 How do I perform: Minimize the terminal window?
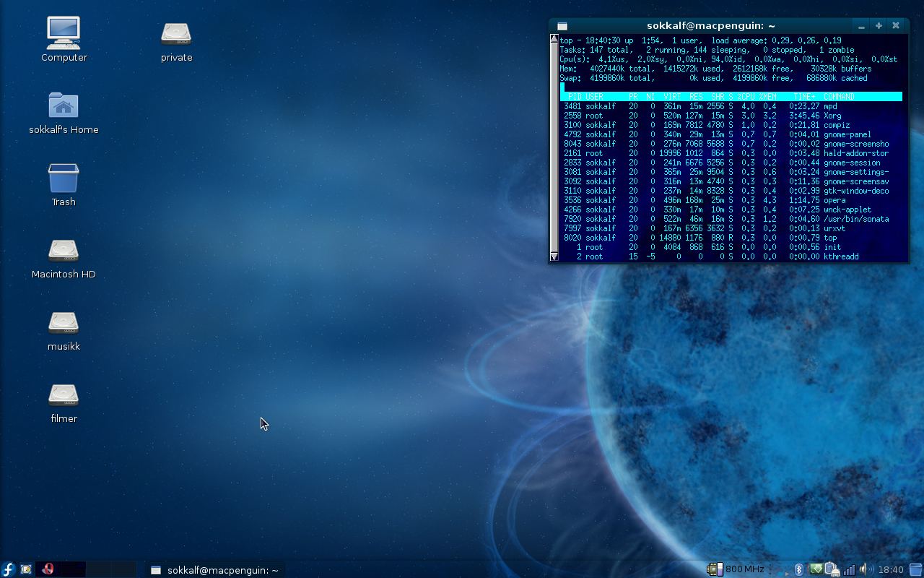click(861, 26)
